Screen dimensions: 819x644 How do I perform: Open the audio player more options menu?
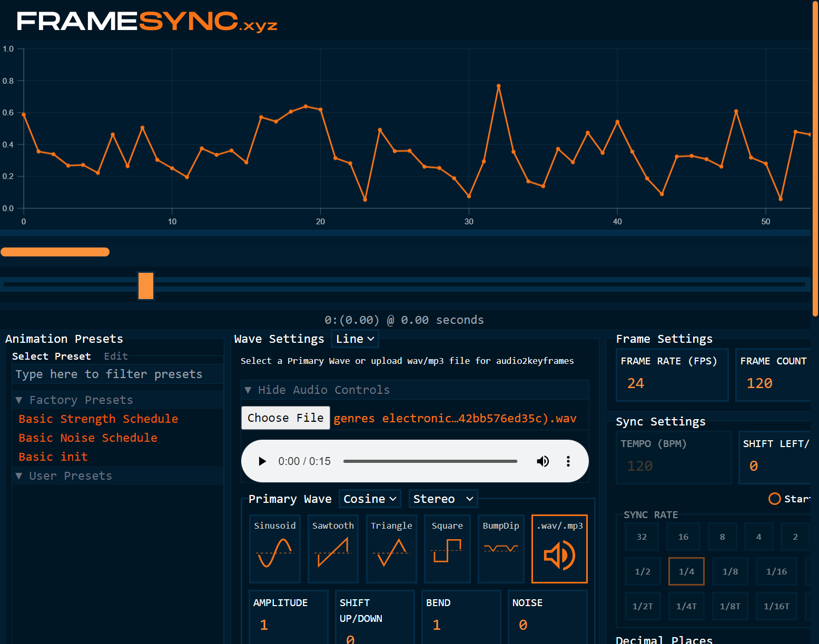(568, 461)
